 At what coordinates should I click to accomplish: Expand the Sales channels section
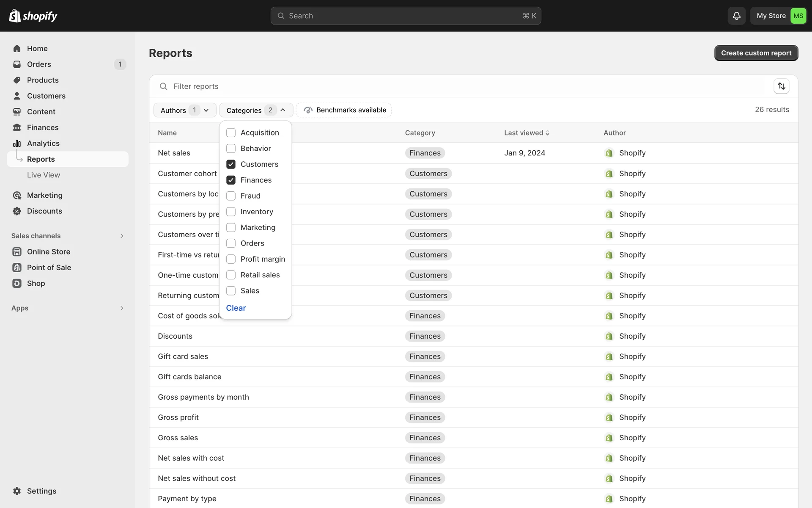click(122, 236)
